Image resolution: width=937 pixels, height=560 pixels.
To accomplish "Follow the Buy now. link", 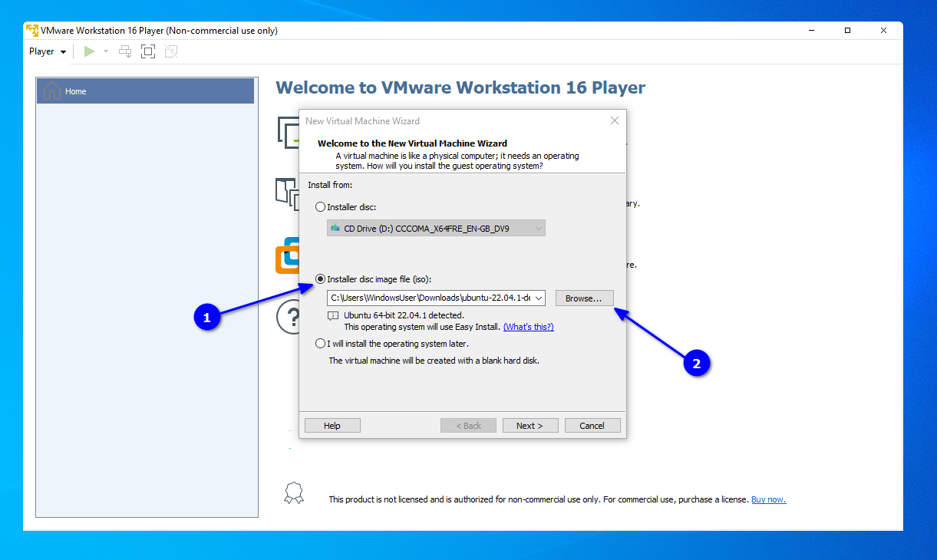I will click(768, 499).
